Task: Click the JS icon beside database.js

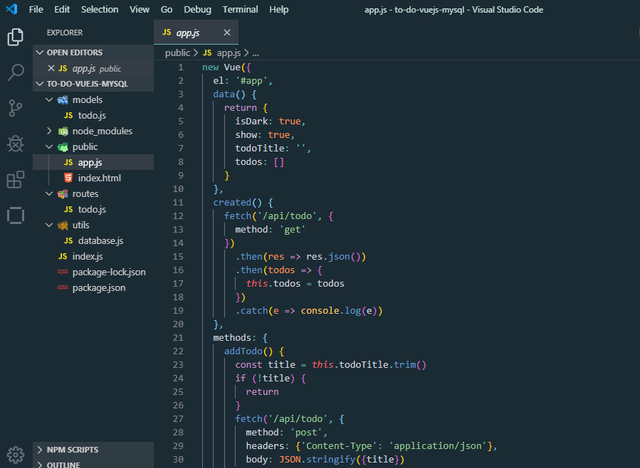Action: [69, 241]
